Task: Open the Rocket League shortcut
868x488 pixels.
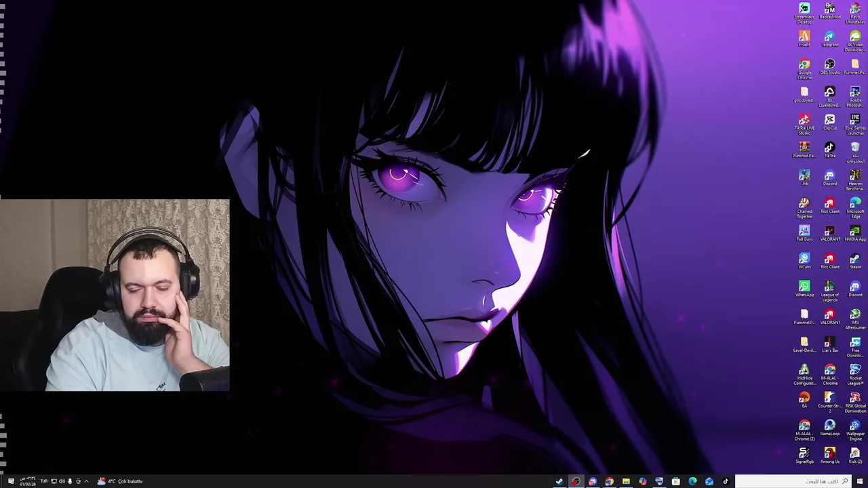Action: pyautogui.click(x=855, y=375)
